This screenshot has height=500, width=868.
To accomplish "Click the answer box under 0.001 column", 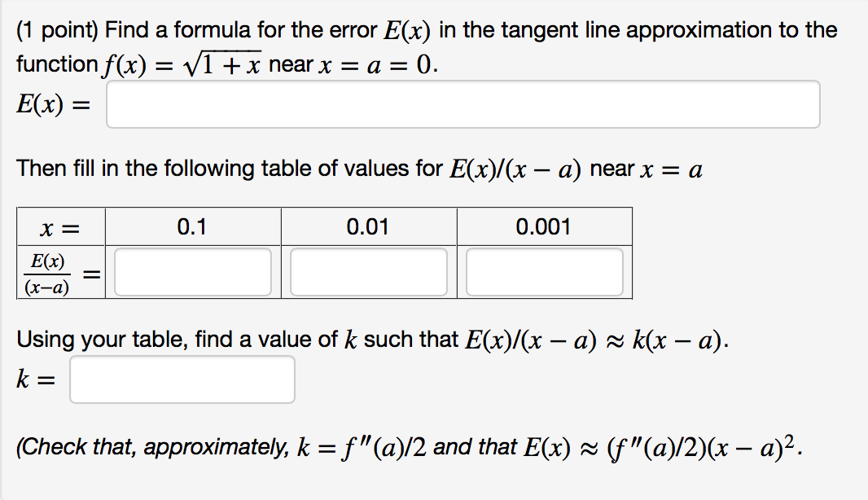I will click(541, 271).
